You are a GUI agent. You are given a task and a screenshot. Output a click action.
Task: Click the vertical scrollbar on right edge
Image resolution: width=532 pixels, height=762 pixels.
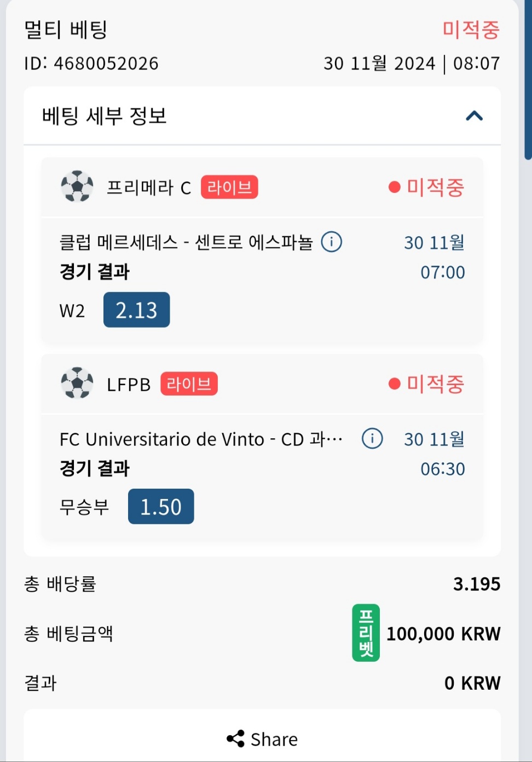[528, 79]
